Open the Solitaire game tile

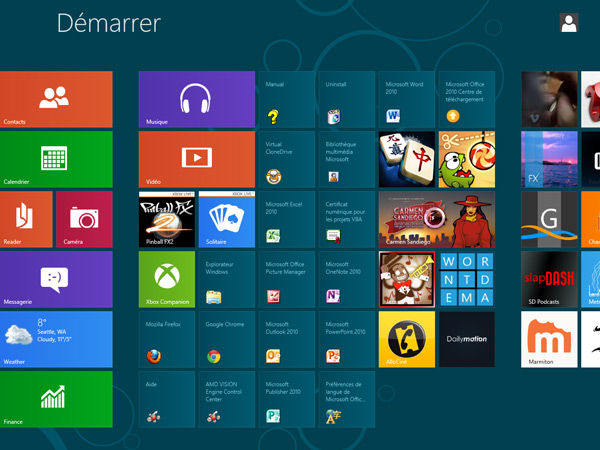[x=226, y=219]
